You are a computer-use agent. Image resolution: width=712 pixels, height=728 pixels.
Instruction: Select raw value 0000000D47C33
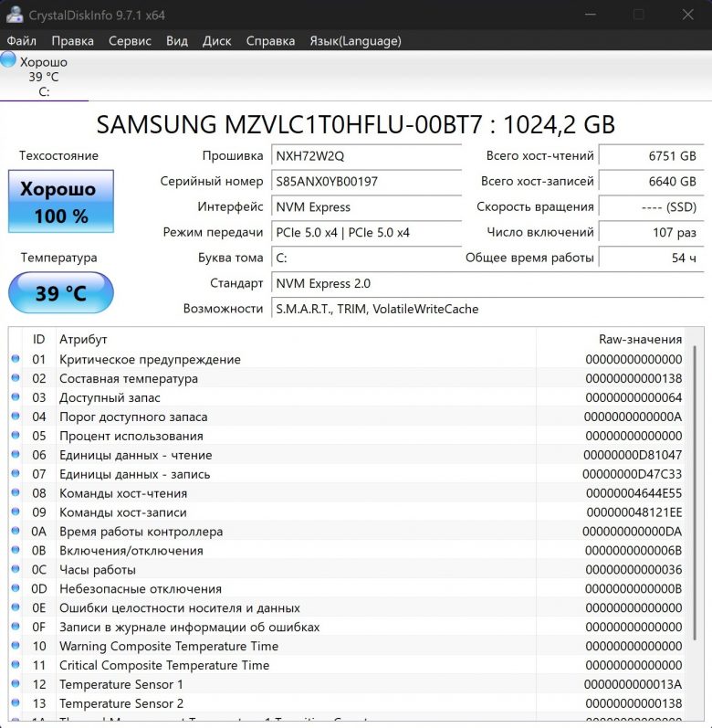pos(633,474)
